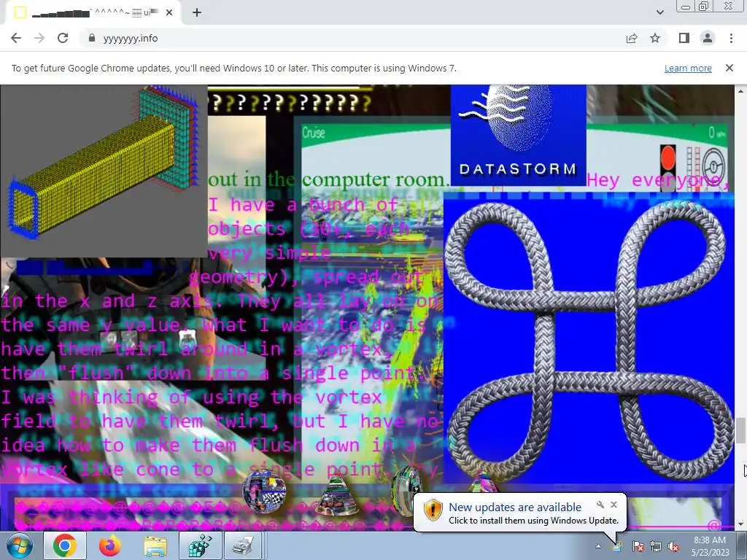This screenshot has width=747, height=560.
Task: Click the 'I have a bunch of' text
Action: [303, 205]
